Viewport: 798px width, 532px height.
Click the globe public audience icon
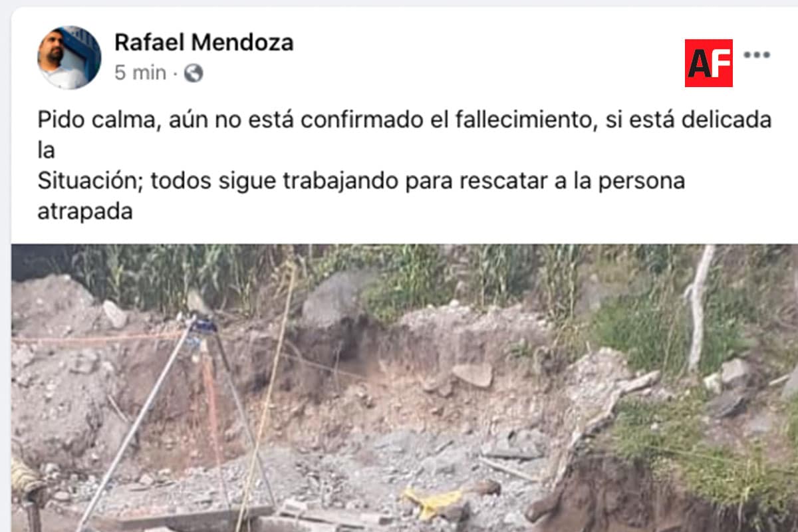pyautogui.click(x=194, y=73)
